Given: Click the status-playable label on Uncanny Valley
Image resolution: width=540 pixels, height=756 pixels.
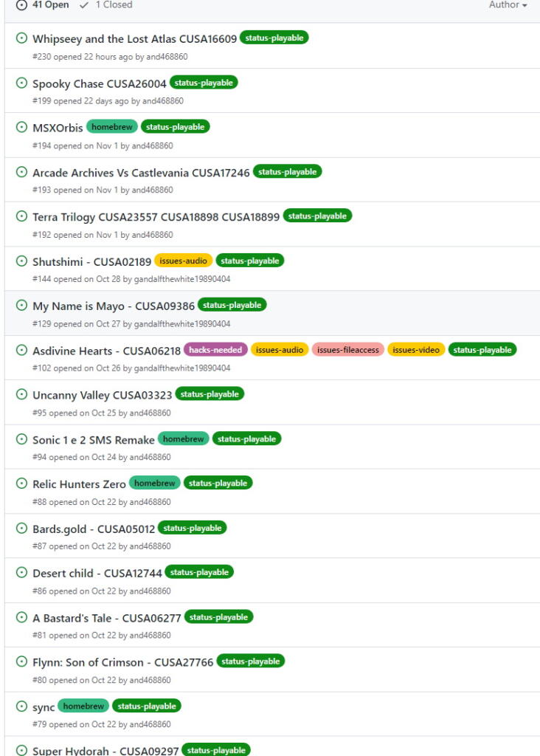Looking at the screenshot, I should pos(210,394).
